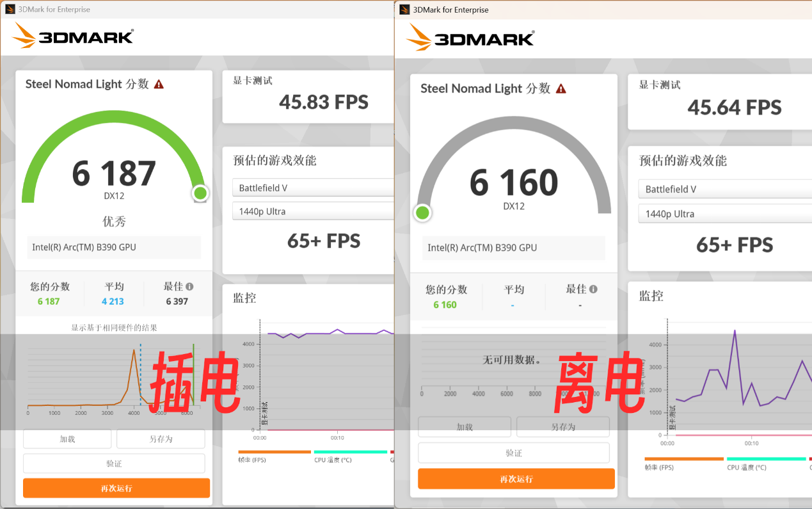The width and height of the screenshot is (812, 509).
Task: Click the 3DMark logo in left window
Action: tap(72, 36)
